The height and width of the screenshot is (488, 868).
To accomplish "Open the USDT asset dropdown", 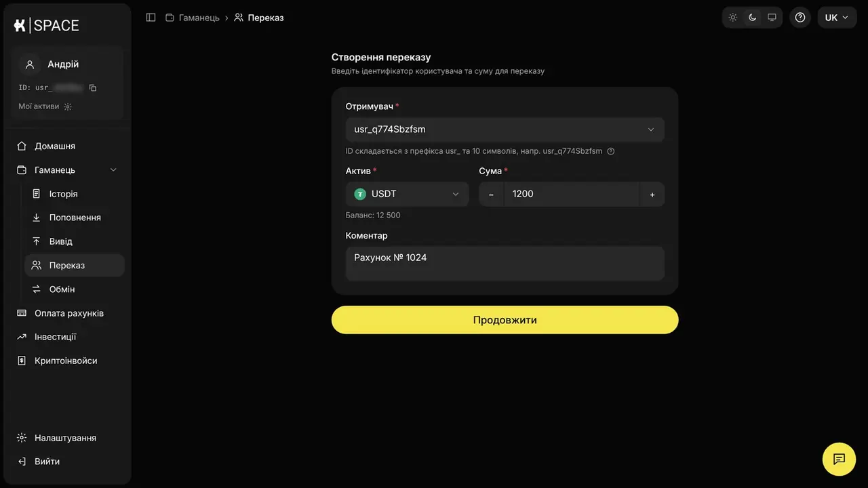I will coord(407,194).
